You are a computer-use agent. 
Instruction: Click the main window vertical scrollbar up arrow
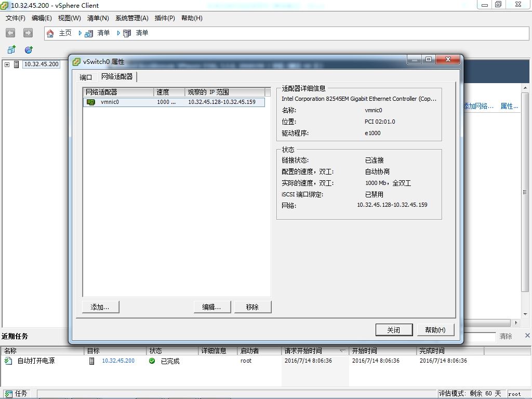tap(525, 88)
